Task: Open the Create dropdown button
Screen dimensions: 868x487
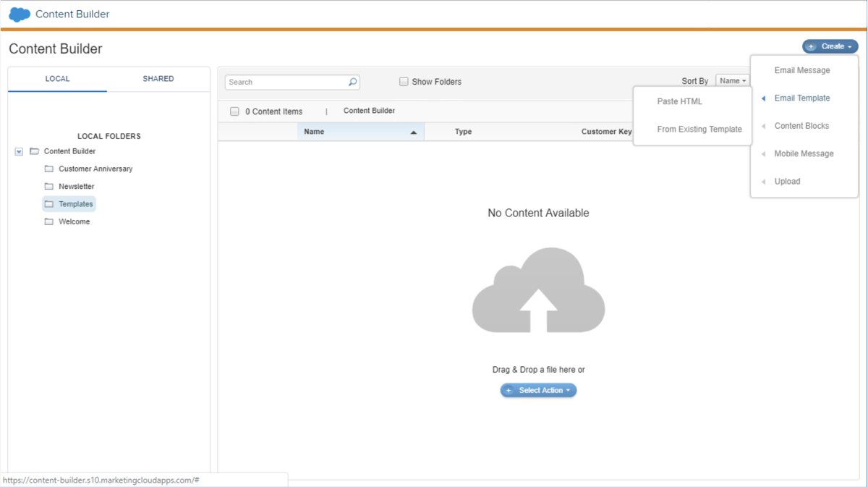Action: (830, 46)
